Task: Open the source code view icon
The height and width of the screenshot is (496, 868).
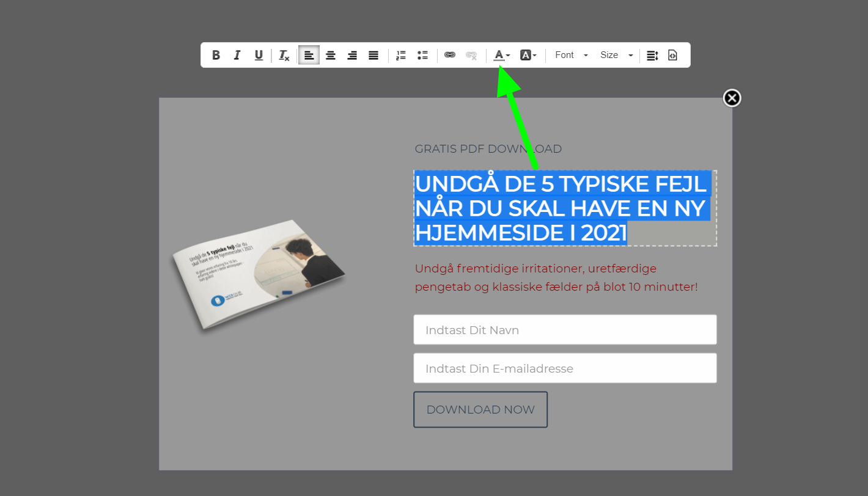Action: coord(672,55)
